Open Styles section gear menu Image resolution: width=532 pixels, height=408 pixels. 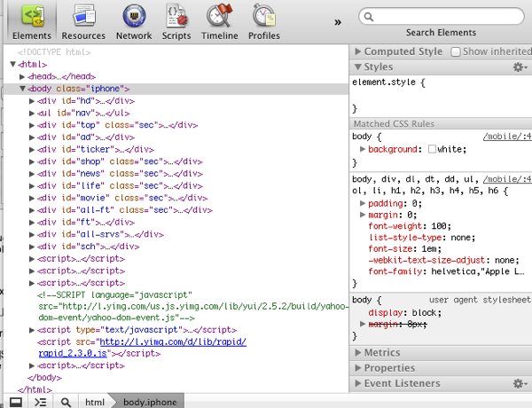click(x=520, y=67)
